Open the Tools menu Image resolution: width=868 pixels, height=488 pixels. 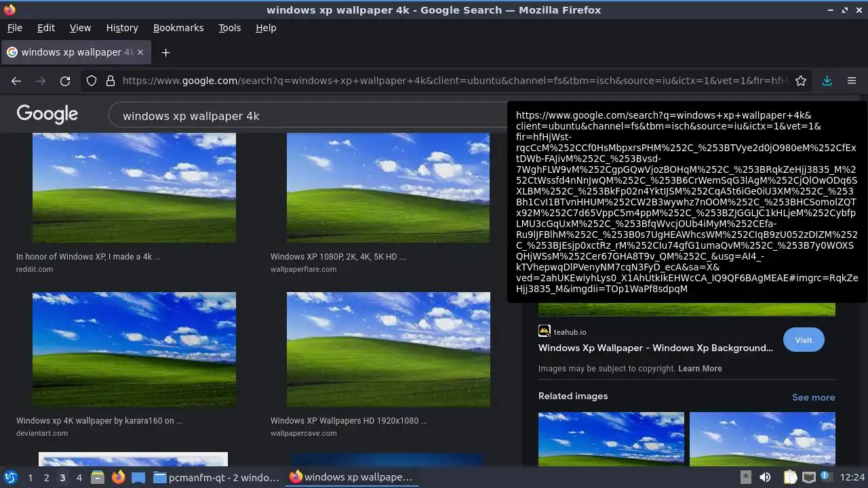coord(230,28)
